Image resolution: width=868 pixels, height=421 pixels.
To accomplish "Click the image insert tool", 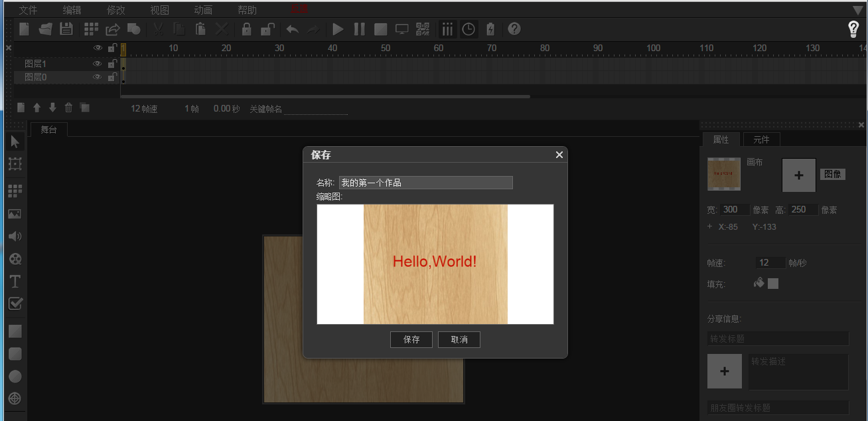I will (15, 214).
